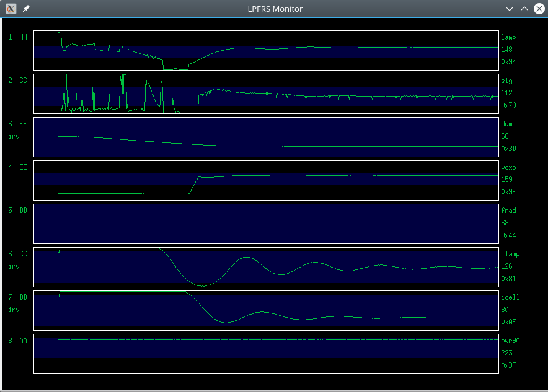Pin the LPFRS Monitor window on top
This screenshot has height=392, width=548.
(x=25, y=9)
